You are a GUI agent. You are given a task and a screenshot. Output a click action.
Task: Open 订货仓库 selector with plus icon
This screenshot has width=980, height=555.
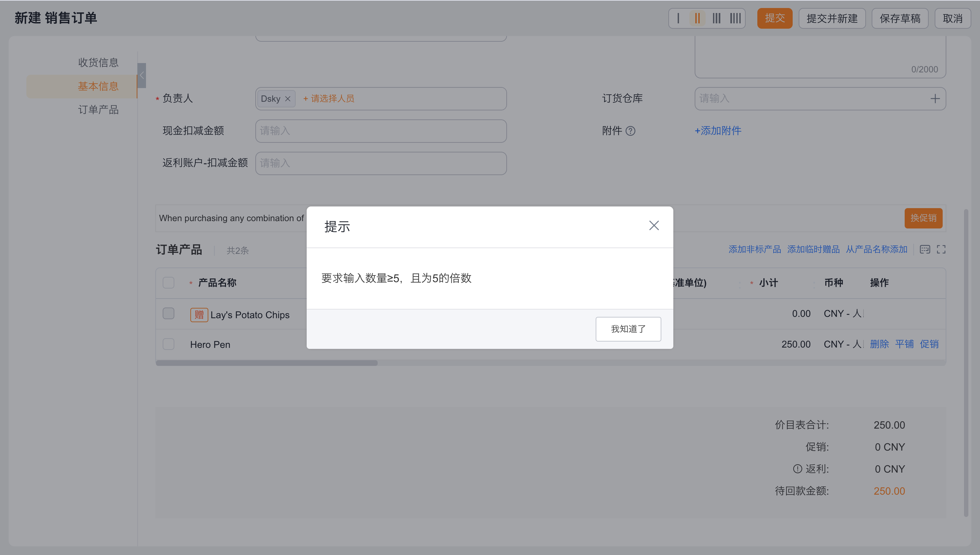click(x=935, y=99)
